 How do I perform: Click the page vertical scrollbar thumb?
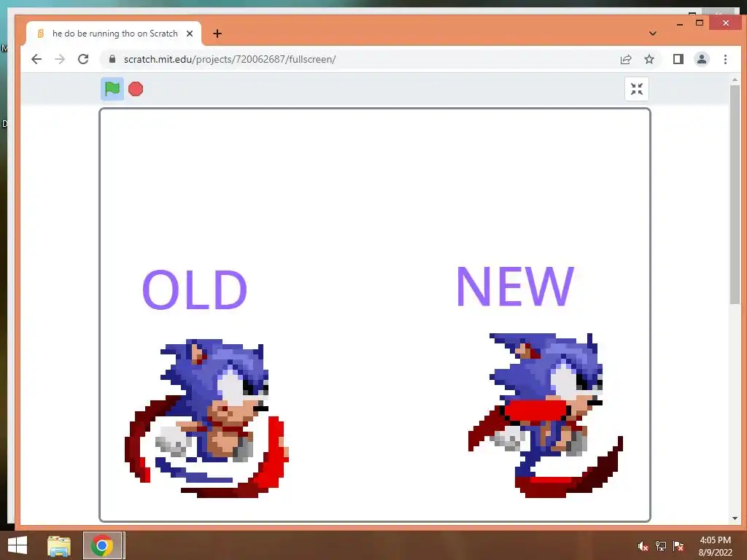[x=735, y=194]
